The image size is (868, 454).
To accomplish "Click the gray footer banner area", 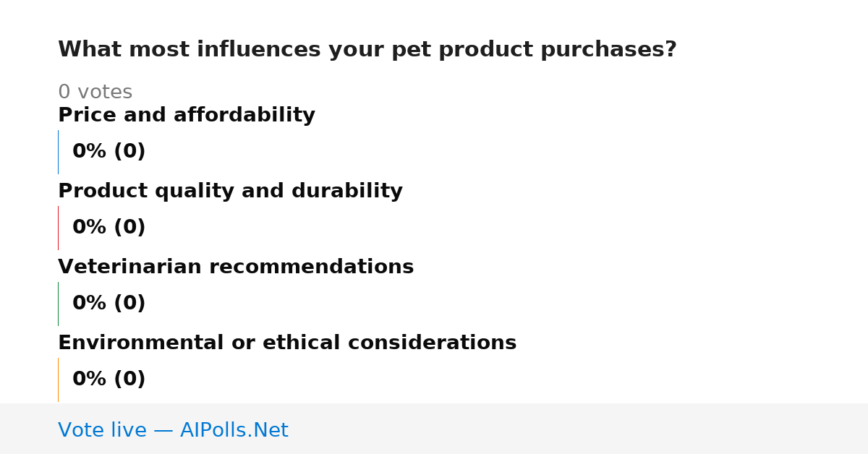I will coord(434,429).
